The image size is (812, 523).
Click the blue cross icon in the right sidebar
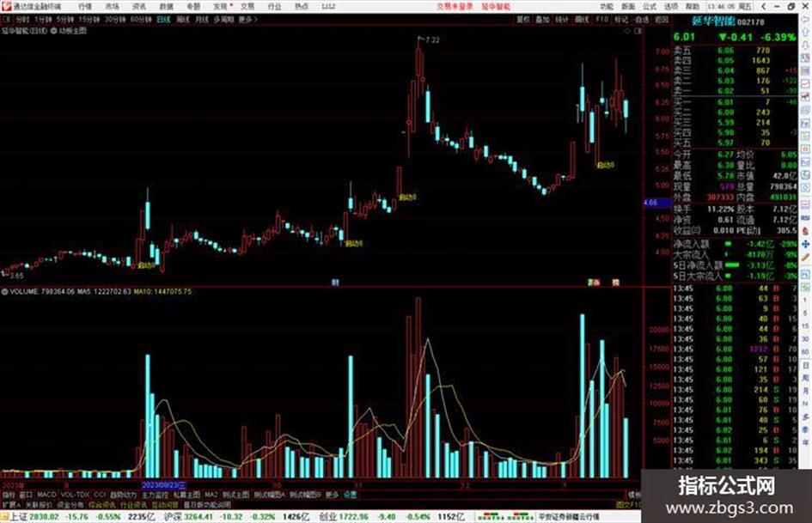[805, 244]
